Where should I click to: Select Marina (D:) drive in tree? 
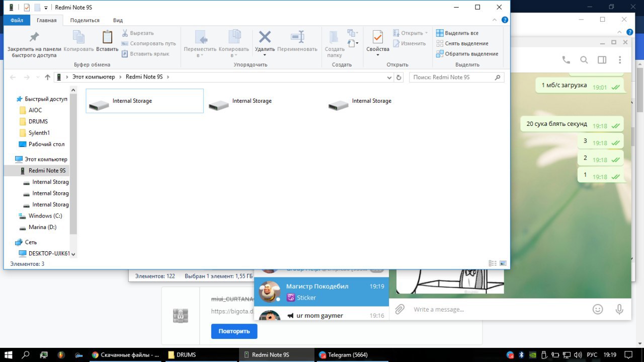pyautogui.click(x=42, y=227)
